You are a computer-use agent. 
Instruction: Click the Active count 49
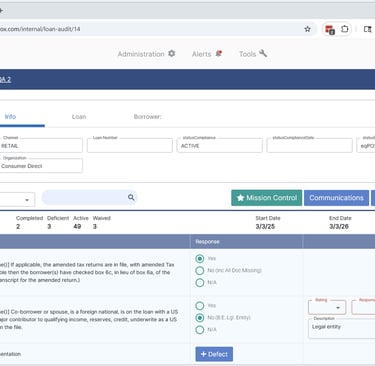(x=77, y=226)
